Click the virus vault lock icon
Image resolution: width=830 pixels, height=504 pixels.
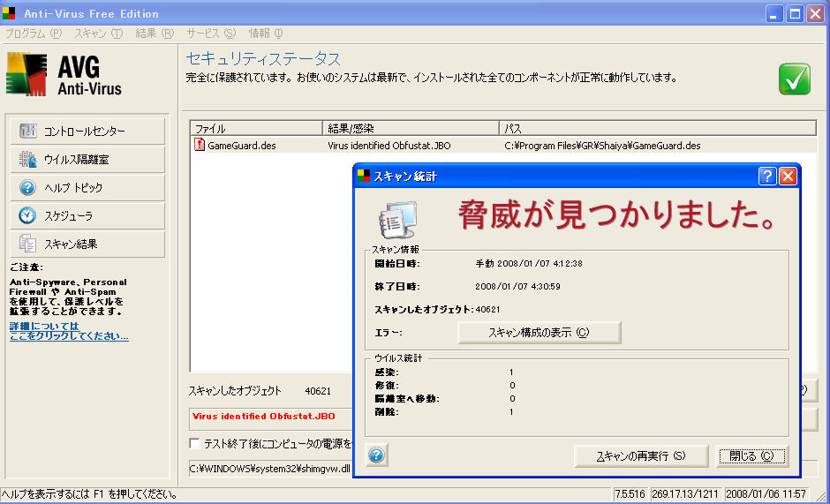pos(27,160)
